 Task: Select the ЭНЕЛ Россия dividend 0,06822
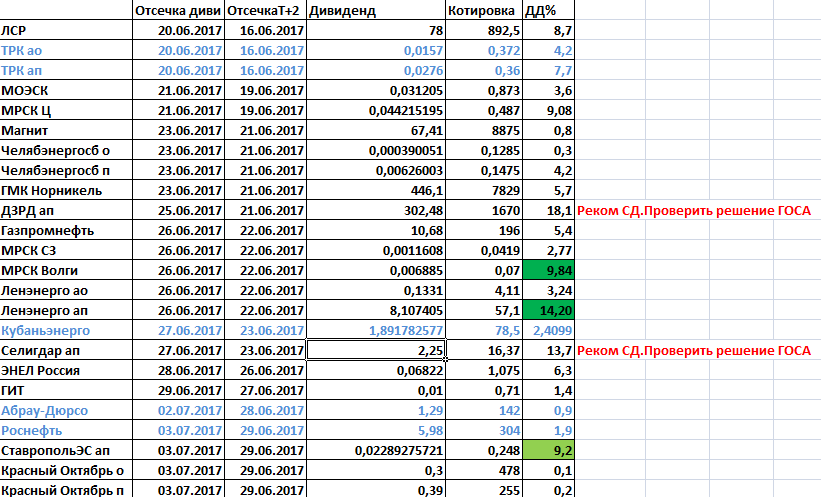376,371
